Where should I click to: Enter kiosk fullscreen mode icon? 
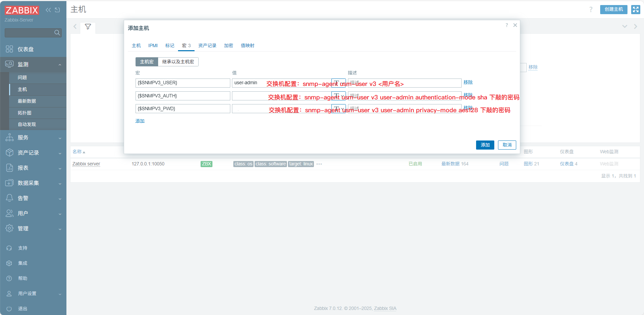click(636, 9)
